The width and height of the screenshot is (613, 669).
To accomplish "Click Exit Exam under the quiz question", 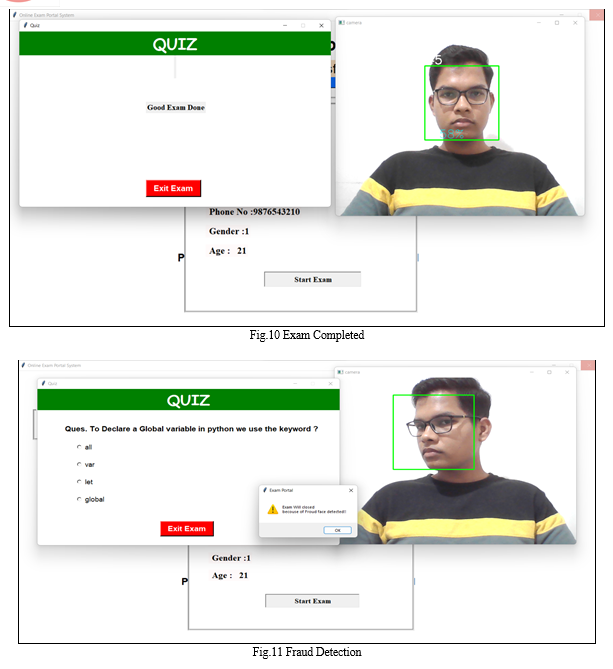I will click(x=187, y=529).
